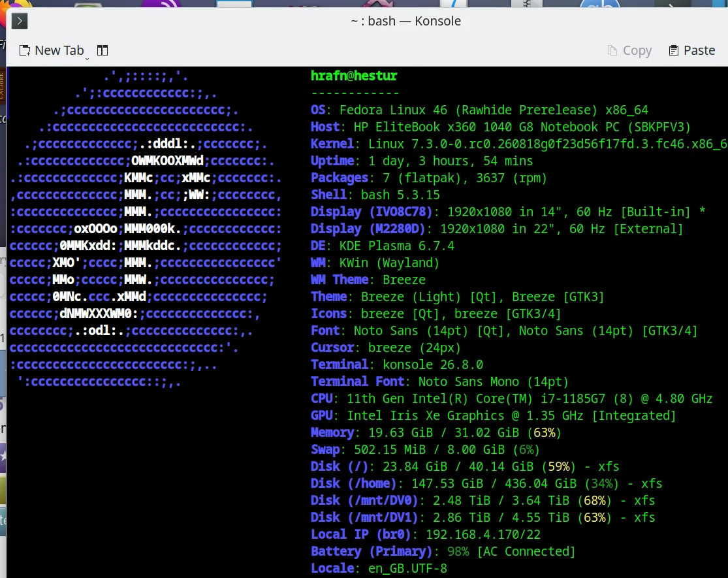This screenshot has width=728, height=578.
Task: Click the 'Terminal Font: Noto Sans Mono' line
Action: click(x=439, y=381)
